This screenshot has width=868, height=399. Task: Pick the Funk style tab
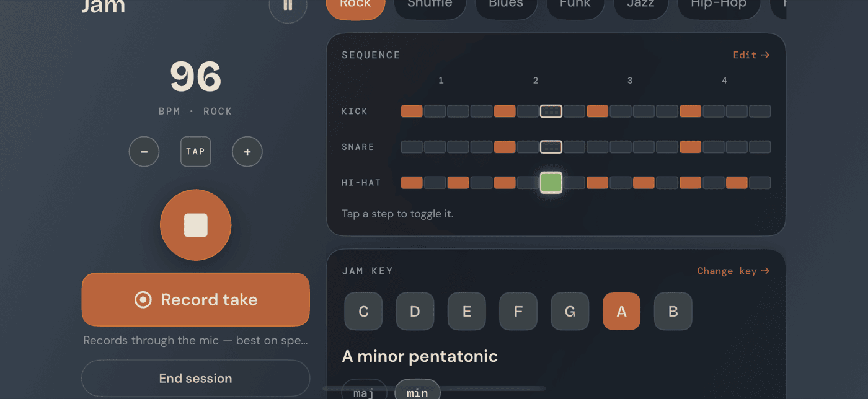(575, 6)
